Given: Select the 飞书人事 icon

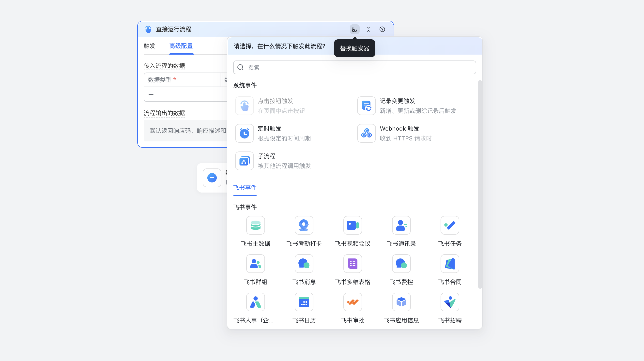Looking at the screenshot, I should pos(255,302).
